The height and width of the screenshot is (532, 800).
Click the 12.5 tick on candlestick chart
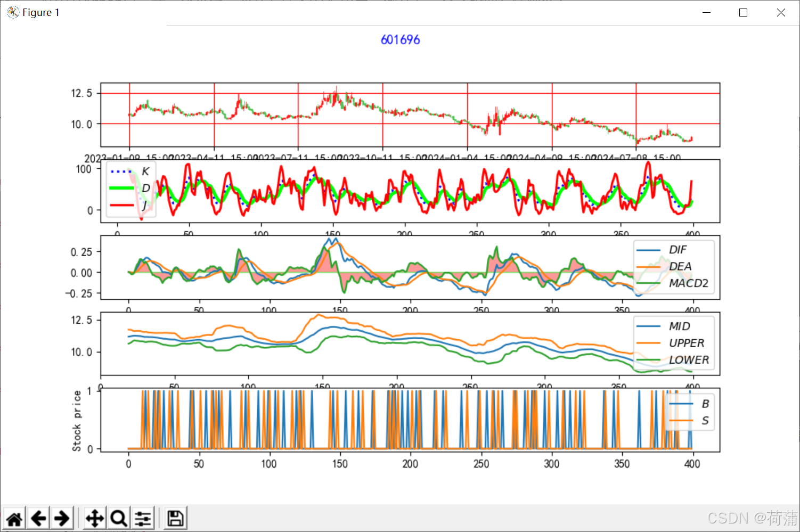81,93
